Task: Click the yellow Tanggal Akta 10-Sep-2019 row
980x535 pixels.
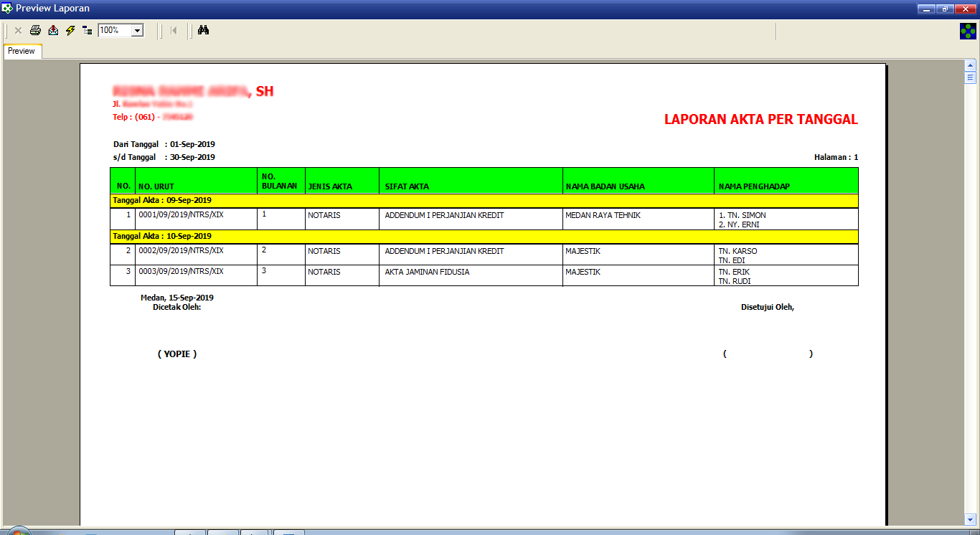Action: click(x=484, y=236)
